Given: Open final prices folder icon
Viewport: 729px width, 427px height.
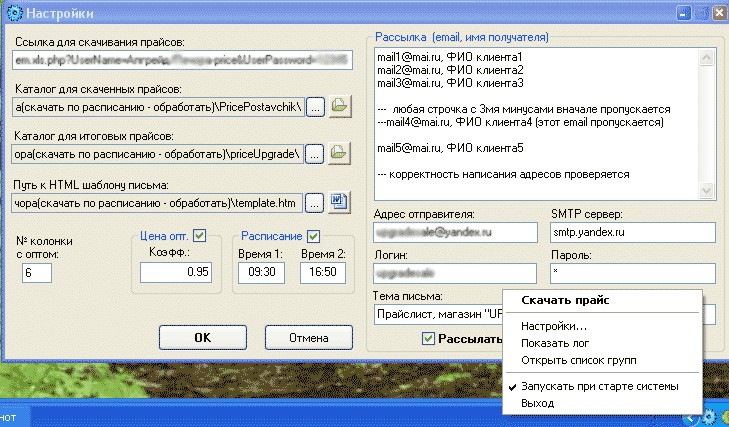Looking at the screenshot, I should [x=339, y=153].
